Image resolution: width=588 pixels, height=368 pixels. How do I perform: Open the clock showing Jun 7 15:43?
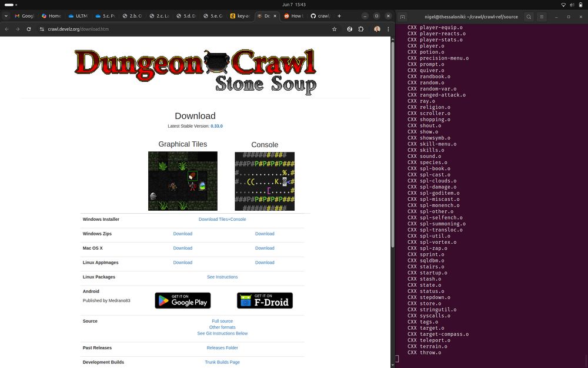294,5
